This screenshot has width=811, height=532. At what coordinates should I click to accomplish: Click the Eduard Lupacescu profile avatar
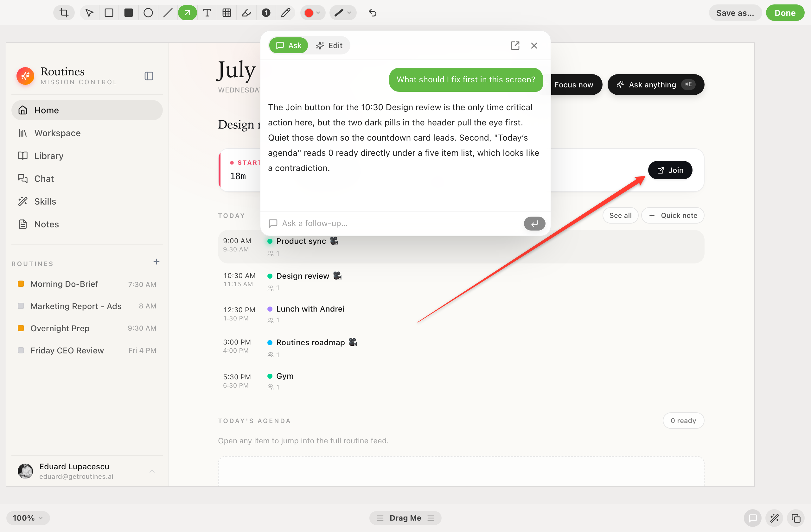coord(25,472)
